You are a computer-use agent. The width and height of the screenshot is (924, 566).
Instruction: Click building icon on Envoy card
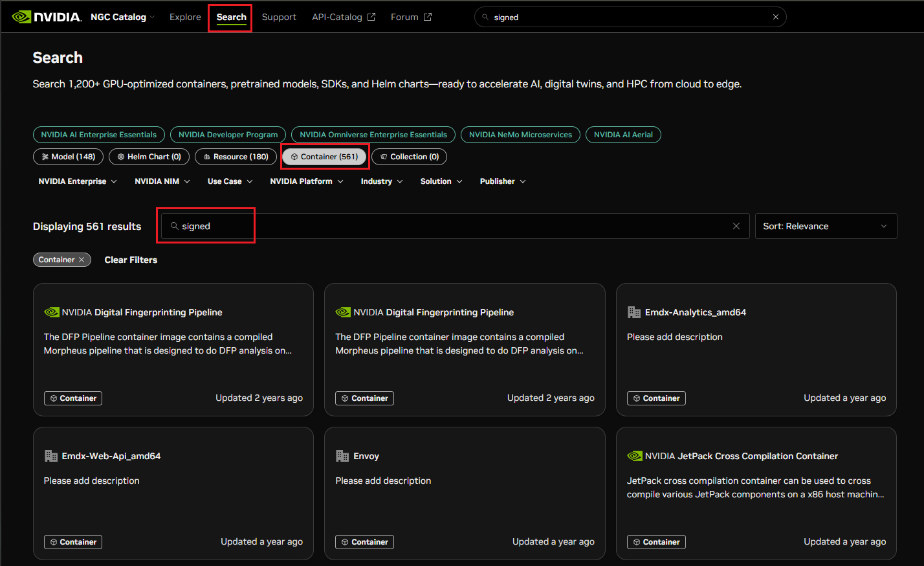(x=342, y=456)
